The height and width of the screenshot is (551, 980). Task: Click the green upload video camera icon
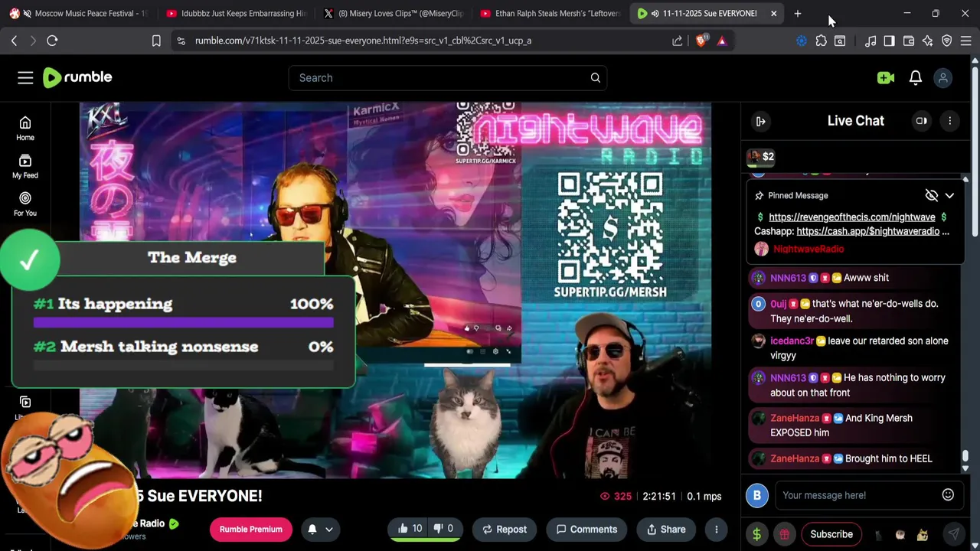click(x=885, y=77)
